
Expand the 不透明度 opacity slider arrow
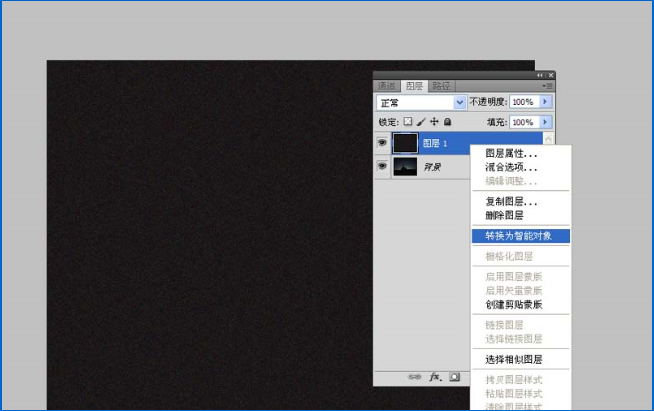(x=546, y=102)
